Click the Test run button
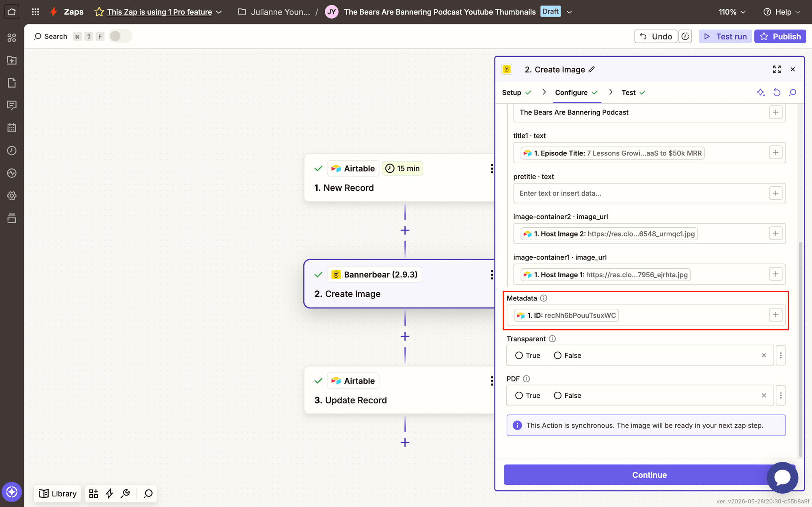 [725, 37]
